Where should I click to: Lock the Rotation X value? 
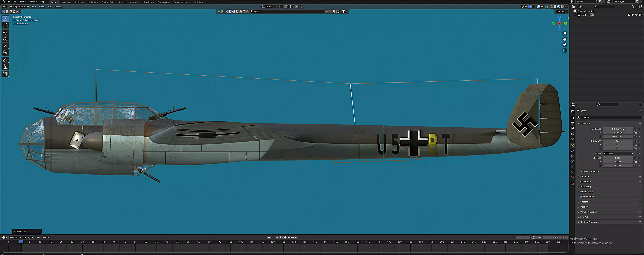click(636, 141)
